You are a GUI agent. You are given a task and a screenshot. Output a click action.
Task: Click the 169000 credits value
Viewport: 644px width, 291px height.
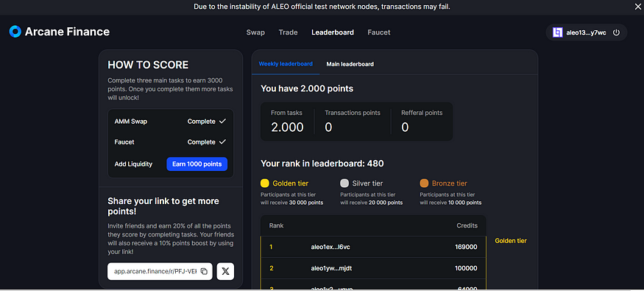[466, 247]
